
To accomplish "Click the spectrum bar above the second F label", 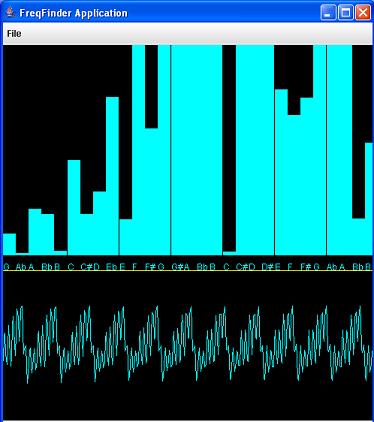I will click(x=294, y=185).
